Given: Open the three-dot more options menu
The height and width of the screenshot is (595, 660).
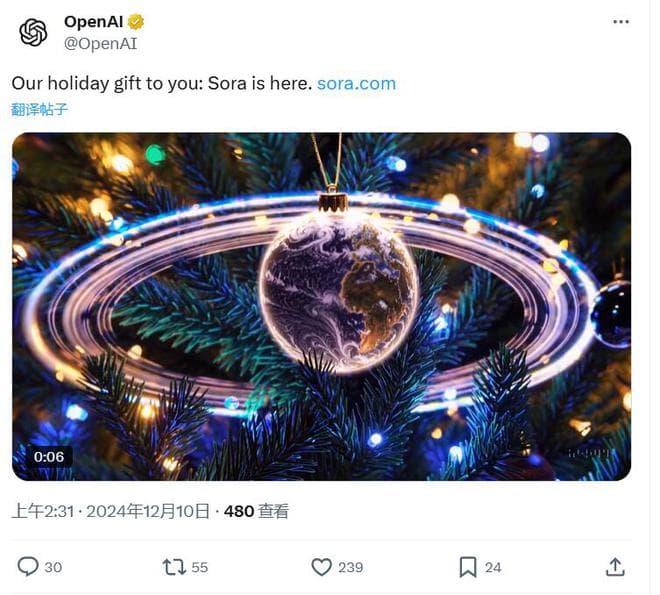Looking at the screenshot, I should (619, 22).
